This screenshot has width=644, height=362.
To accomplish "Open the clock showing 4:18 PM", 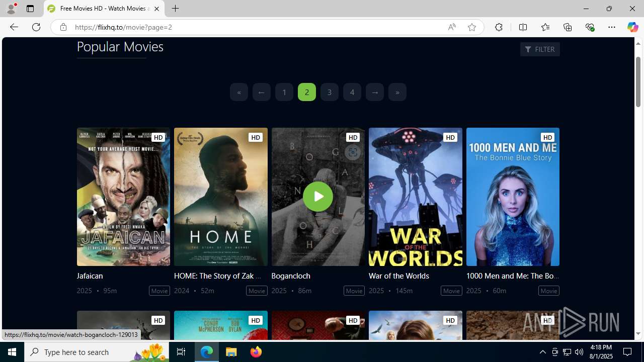I will pyautogui.click(x=601, y=352).
